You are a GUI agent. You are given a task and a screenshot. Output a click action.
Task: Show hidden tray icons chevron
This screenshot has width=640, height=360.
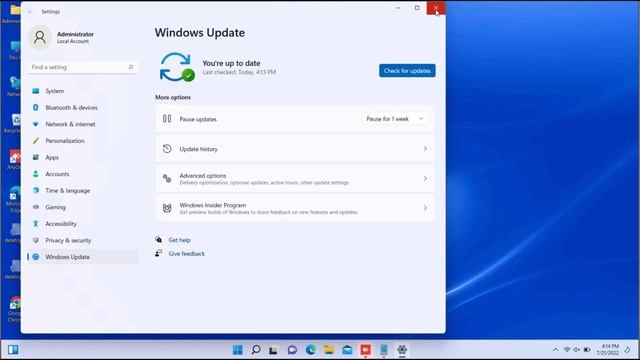coord(555,350)
